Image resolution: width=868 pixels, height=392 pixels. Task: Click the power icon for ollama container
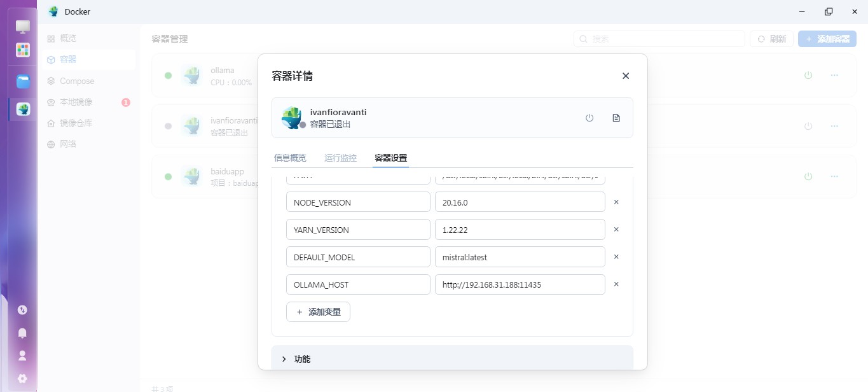[x=808, y=75]
